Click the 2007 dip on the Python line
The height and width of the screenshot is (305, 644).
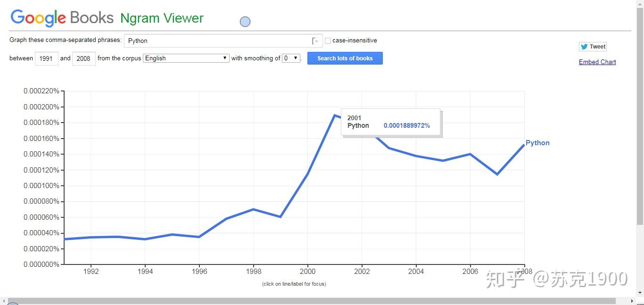pos(497,174)
